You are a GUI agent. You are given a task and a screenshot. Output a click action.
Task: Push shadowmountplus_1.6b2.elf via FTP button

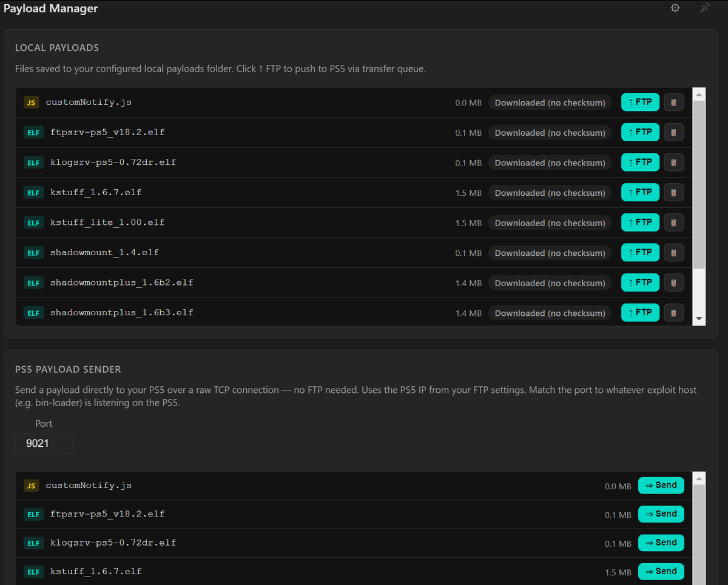tap(640, 282)
